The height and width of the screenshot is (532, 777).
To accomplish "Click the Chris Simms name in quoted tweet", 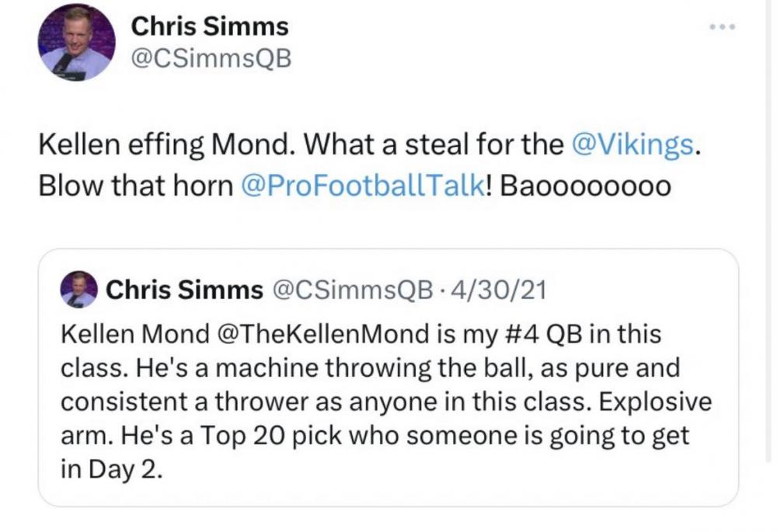I will [184, 290].
